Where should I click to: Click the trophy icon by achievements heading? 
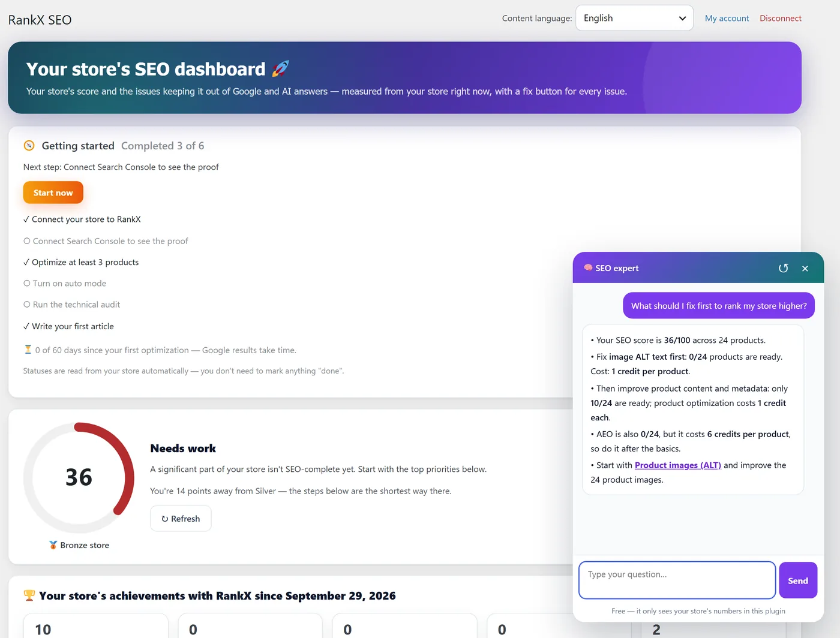pyautogui.click(x=29, y=595)
